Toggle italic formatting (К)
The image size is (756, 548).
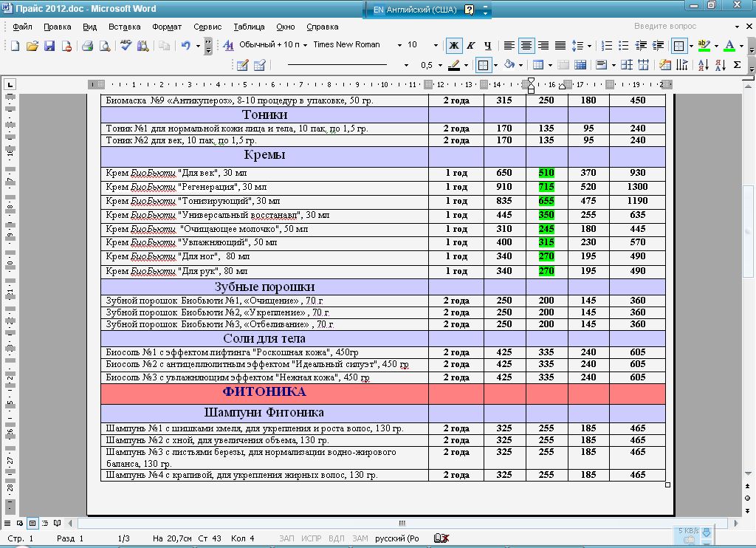click(471, 45)
